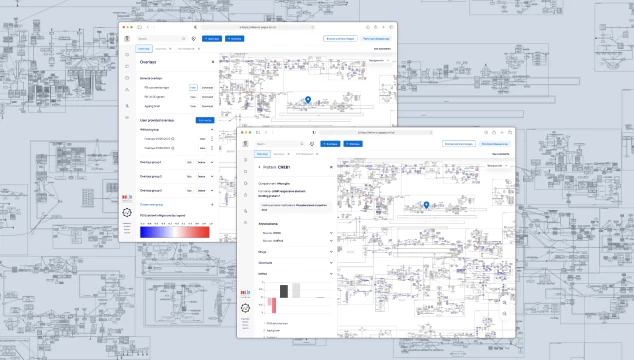Click Browse overview images in CREB1 window
Screen dimensions: 634x360
(459, 144)
